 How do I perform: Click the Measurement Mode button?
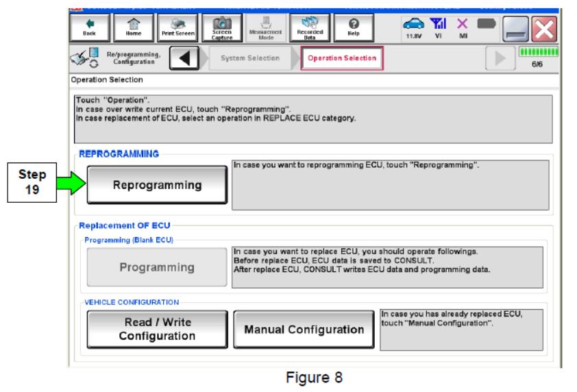(x=266, y=27)
